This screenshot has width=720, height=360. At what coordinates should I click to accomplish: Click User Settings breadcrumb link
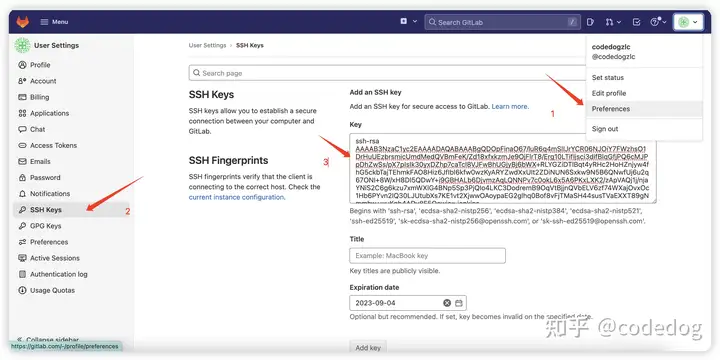(x=208, y=45)
